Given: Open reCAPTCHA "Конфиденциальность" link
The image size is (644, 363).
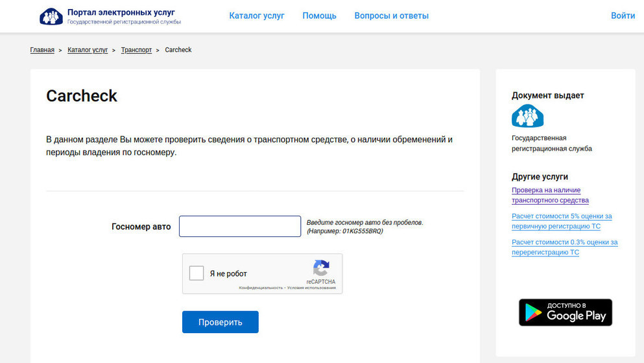Looking at the screenshot, I should click(261, 288).
